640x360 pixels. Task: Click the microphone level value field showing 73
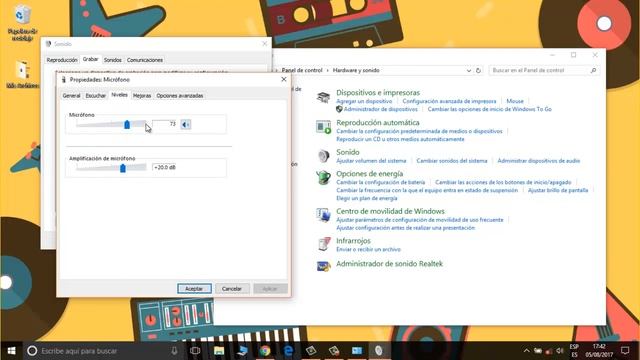click(164, 124)
